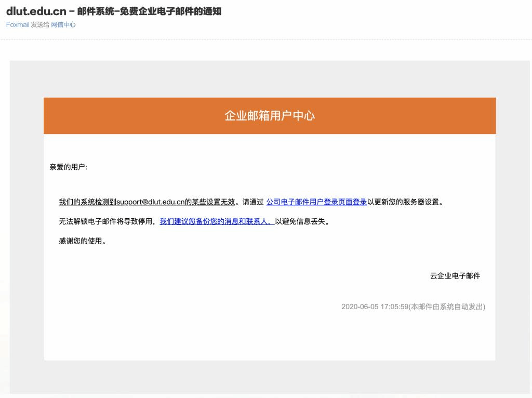Click the support@dlut.edu.cn address in the body

[151, 202]
